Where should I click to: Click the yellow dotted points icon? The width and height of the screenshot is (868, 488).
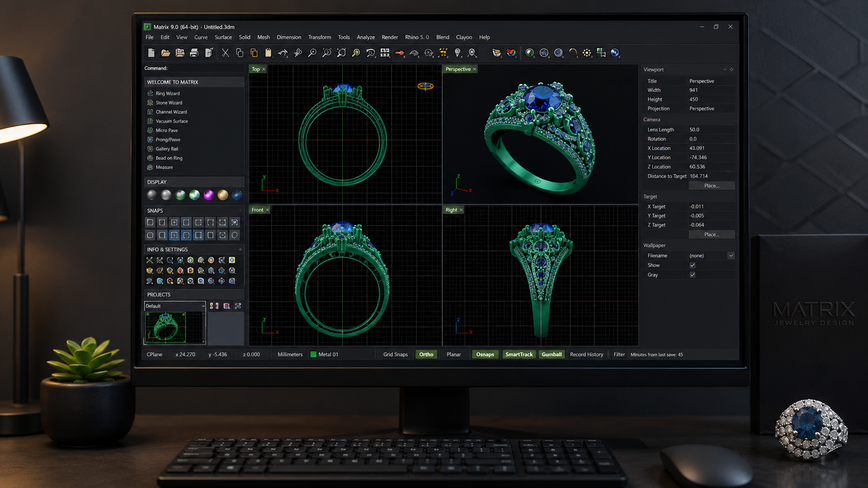coord(587,53)
